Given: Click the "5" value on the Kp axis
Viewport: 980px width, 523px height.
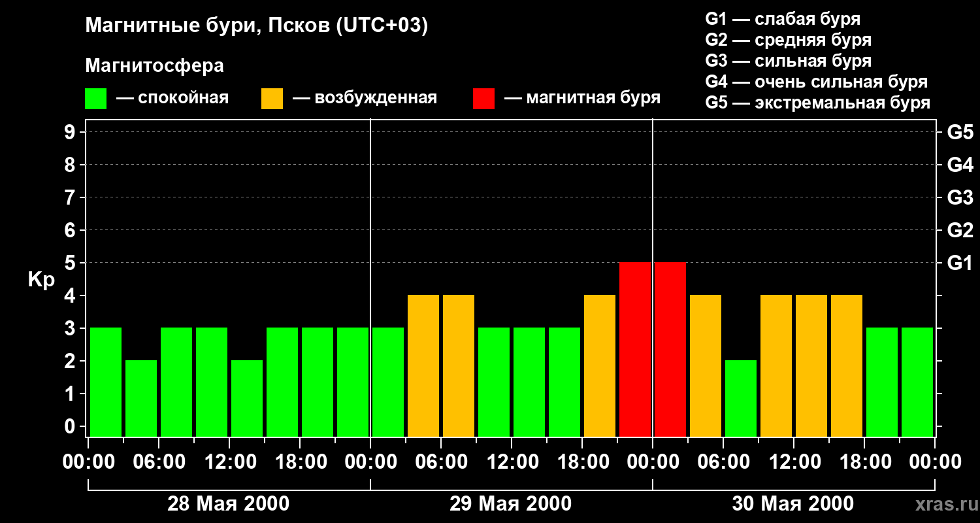Looking at the screenshot, I should point(71,263).
